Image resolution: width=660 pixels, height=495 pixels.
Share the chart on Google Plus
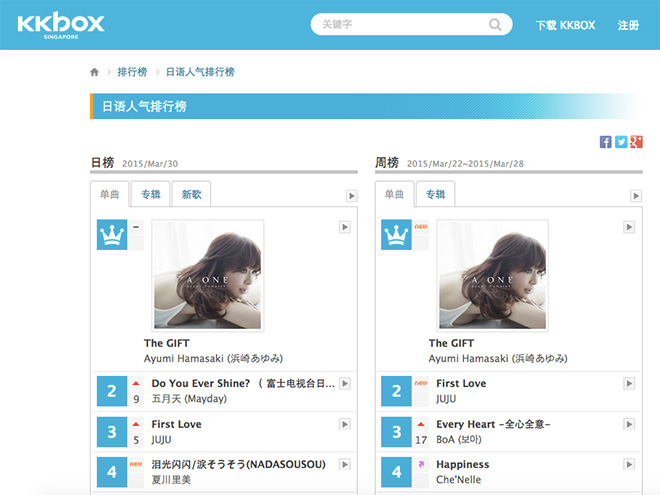[x=636, y=142]
